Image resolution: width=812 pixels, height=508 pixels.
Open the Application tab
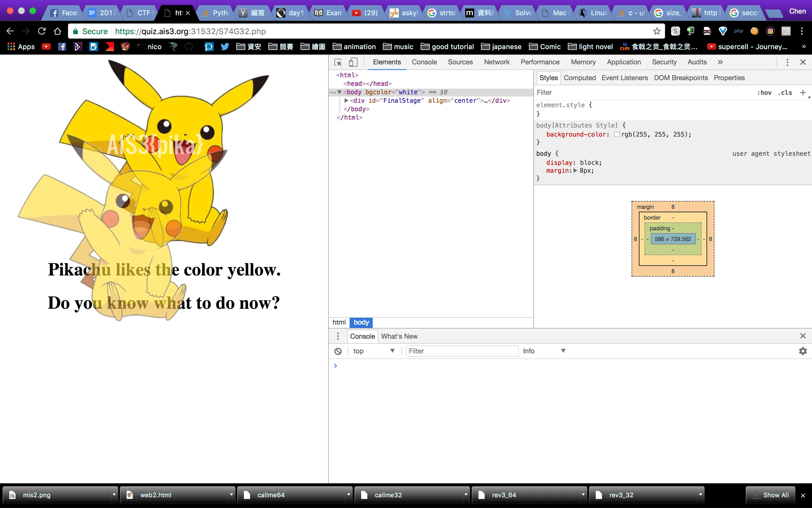tap(624, 62)
